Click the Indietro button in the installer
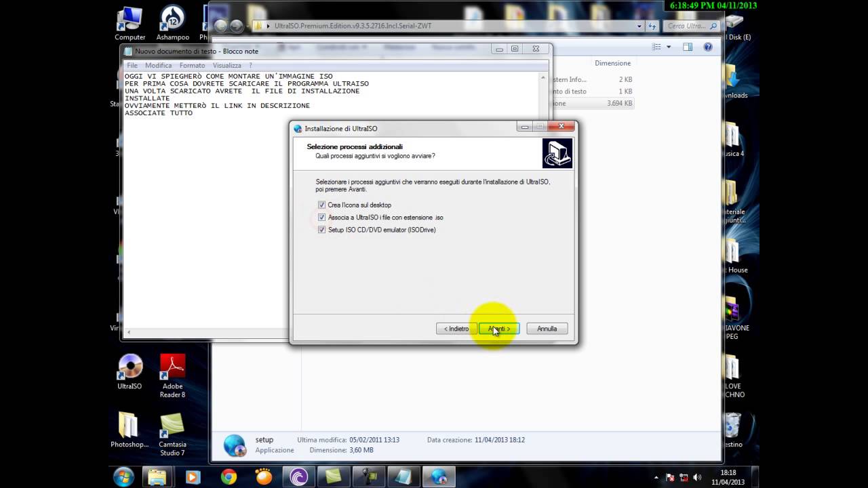868x488 pixels. [x=456, y=329]
